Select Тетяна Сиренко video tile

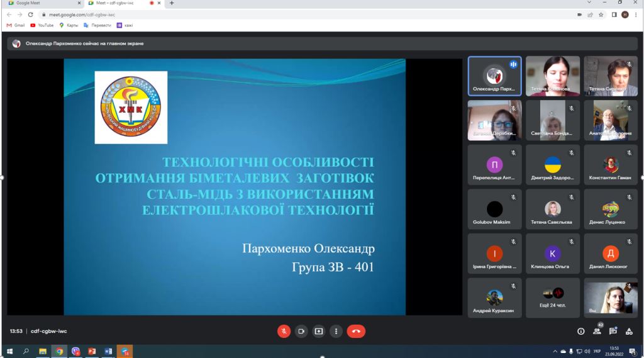click(611, 76)
